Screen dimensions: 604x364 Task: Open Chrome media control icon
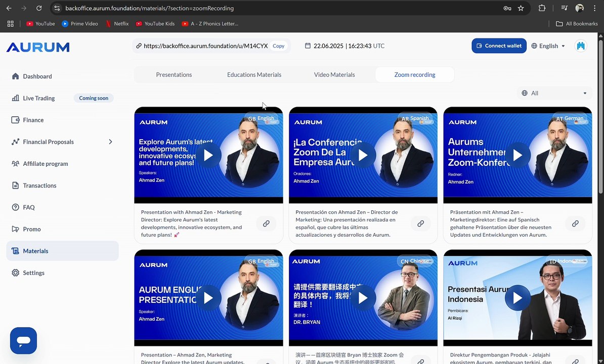pyautogui.click(x=565, y=8)
